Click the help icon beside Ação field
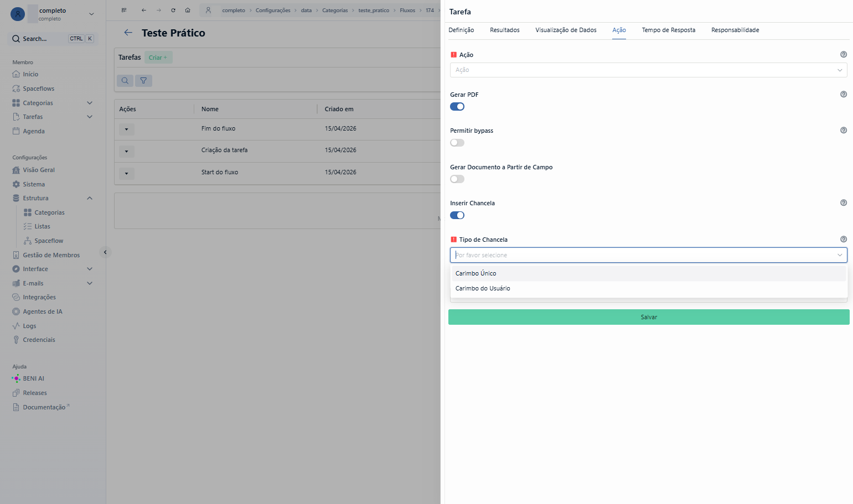The image size is (853, 504). 844,54
